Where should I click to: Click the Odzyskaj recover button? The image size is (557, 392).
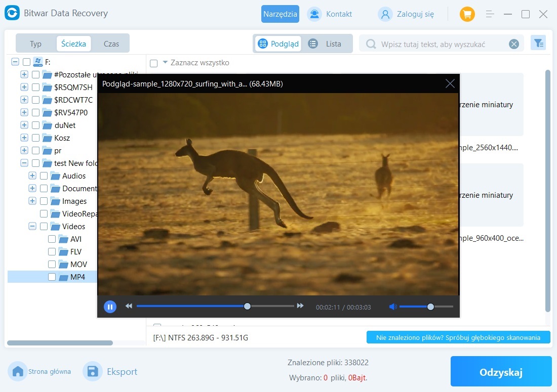[x=501, y=372]
